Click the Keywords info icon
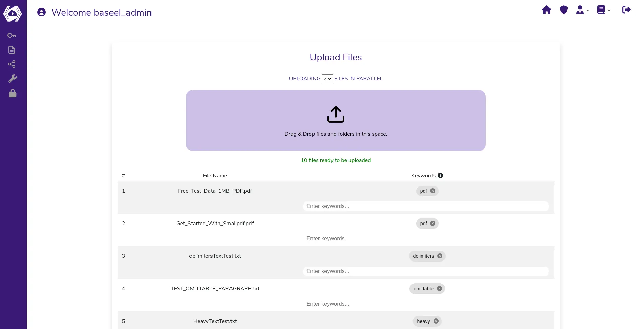644x329 pixels. click(x=440, y=175)
